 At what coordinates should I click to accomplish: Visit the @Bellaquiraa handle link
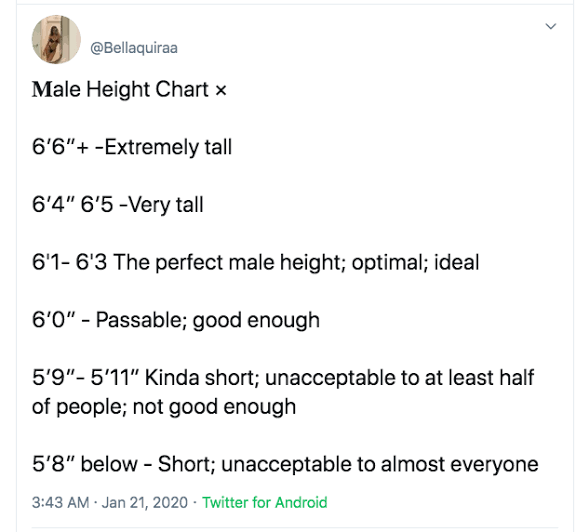coord(134,48)
